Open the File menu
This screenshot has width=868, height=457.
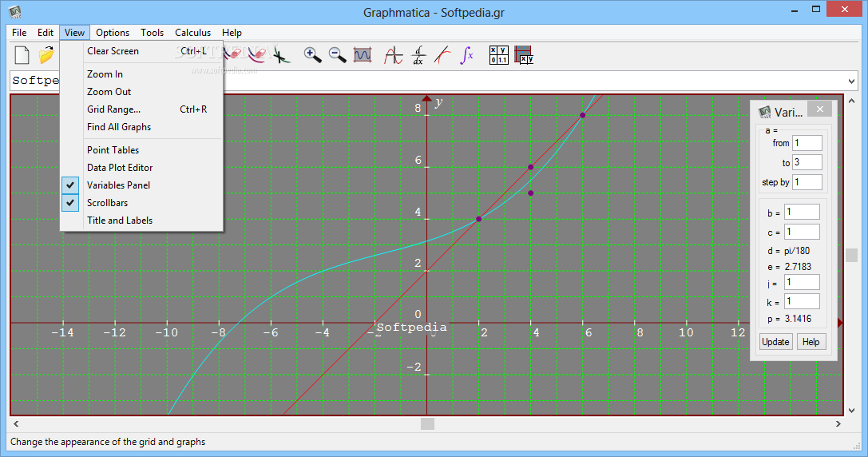pos(19,33)
